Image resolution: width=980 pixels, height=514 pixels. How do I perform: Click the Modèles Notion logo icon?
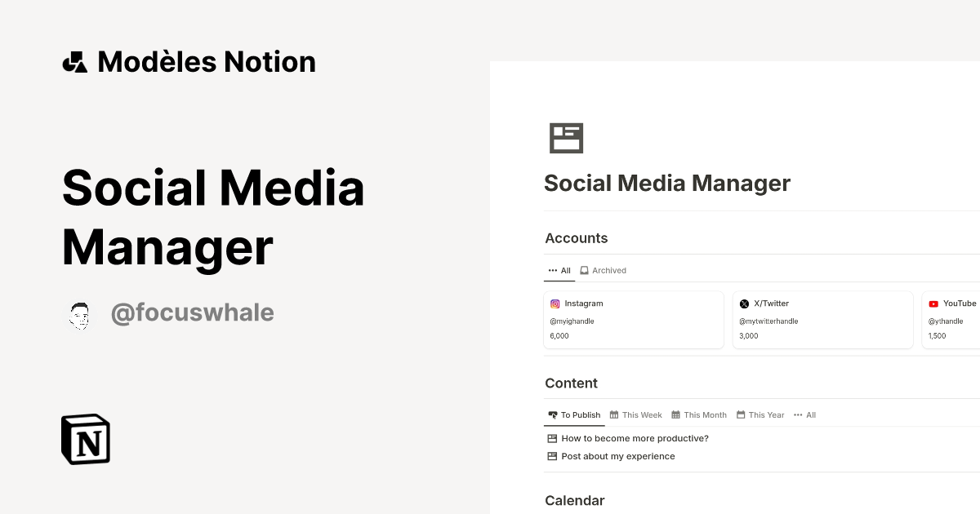[x=76, y=61]
